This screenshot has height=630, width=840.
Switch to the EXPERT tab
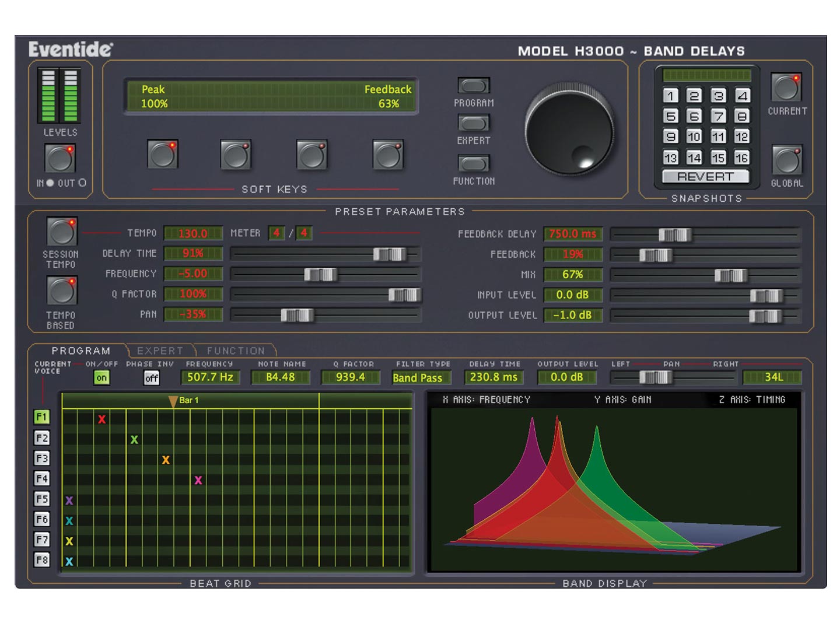click(160, 351)
